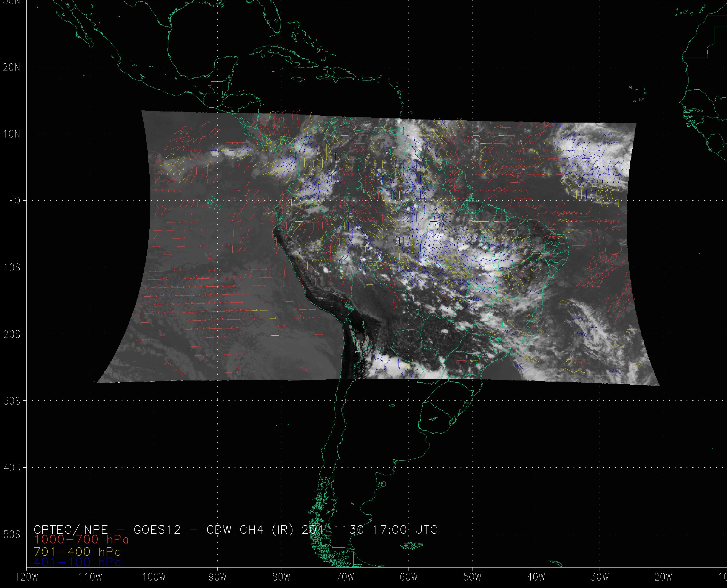Screen dimensions: 727x588
Task: Click the 120W longitude axis label
Action: coord(27,577)
